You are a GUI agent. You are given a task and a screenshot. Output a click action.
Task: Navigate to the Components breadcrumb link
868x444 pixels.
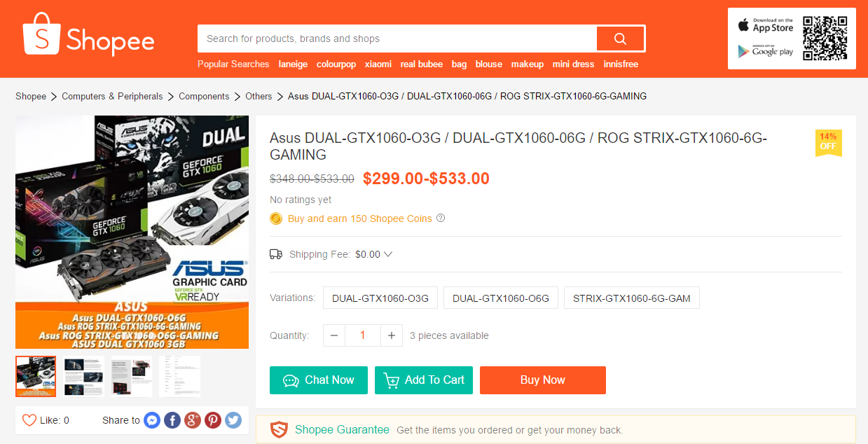[204, 96]
